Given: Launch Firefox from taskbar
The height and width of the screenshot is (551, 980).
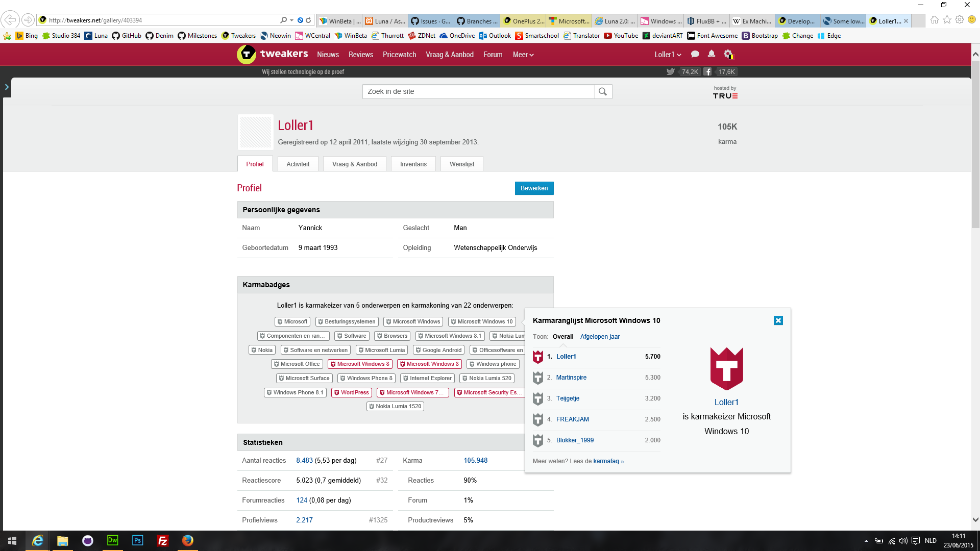Looking at the screenshot, I should [x=187, y=541].
